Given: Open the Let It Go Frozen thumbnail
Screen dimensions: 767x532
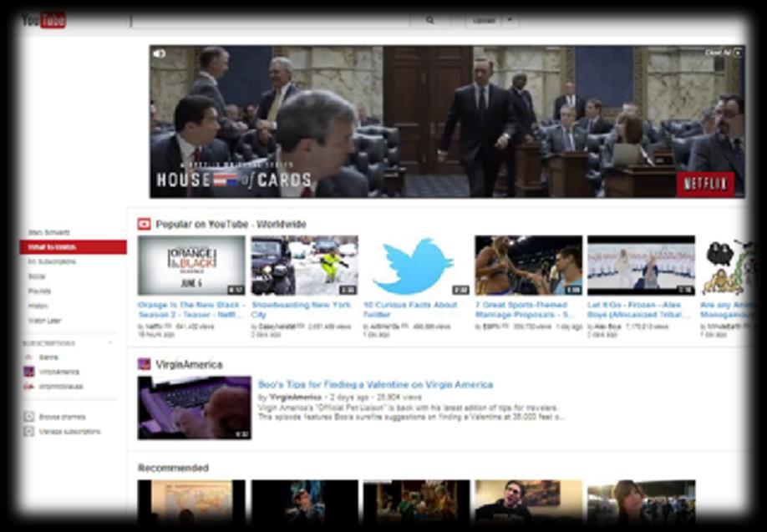Looking at the screenshot, I should (642, 266).
